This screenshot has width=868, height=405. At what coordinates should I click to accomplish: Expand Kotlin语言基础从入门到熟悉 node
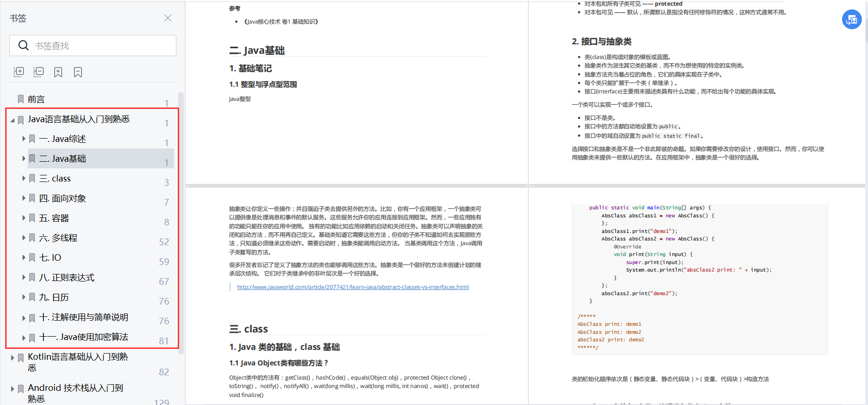pos(12,358)
